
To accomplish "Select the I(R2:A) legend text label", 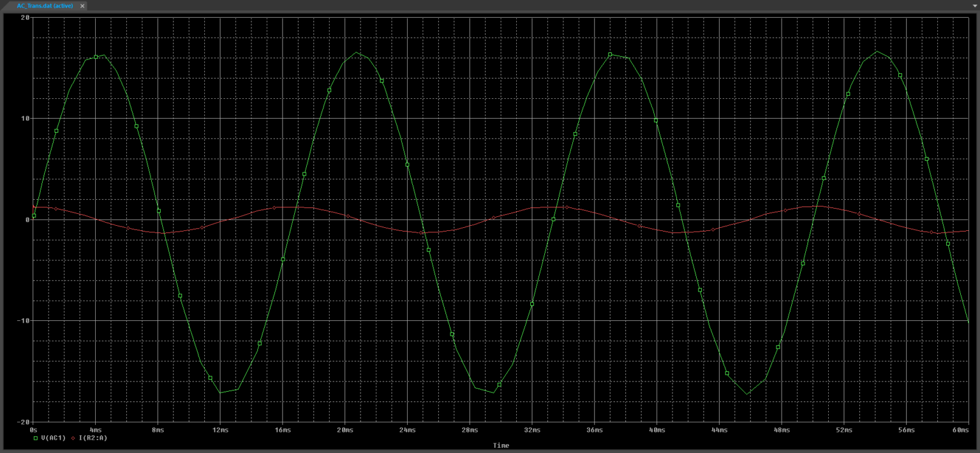I will [x=93, y=438].
